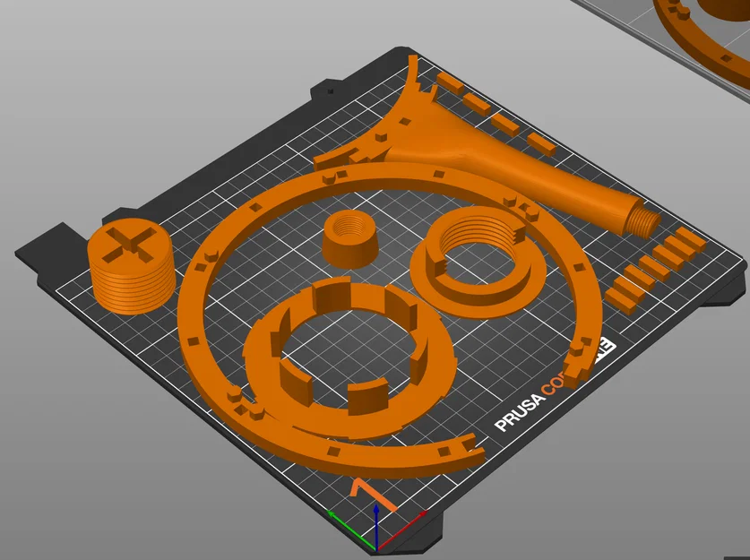Click the PRUSA logo text on bed
This screenshot has width=750, height=560.
point(520,412)
